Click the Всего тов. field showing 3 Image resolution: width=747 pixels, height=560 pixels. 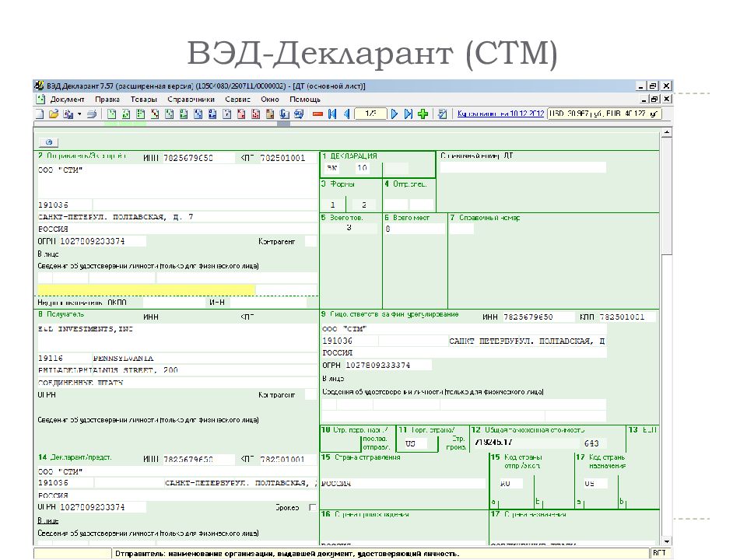(x=349, y=228)
